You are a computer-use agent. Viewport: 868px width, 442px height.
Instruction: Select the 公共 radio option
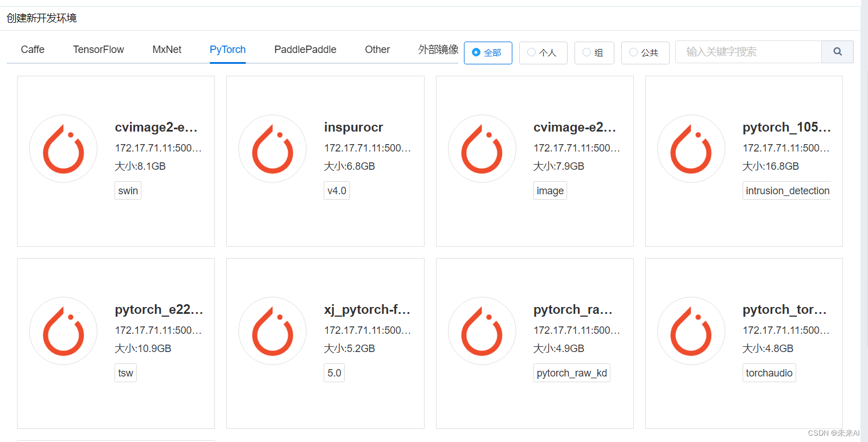coord(645,52)
